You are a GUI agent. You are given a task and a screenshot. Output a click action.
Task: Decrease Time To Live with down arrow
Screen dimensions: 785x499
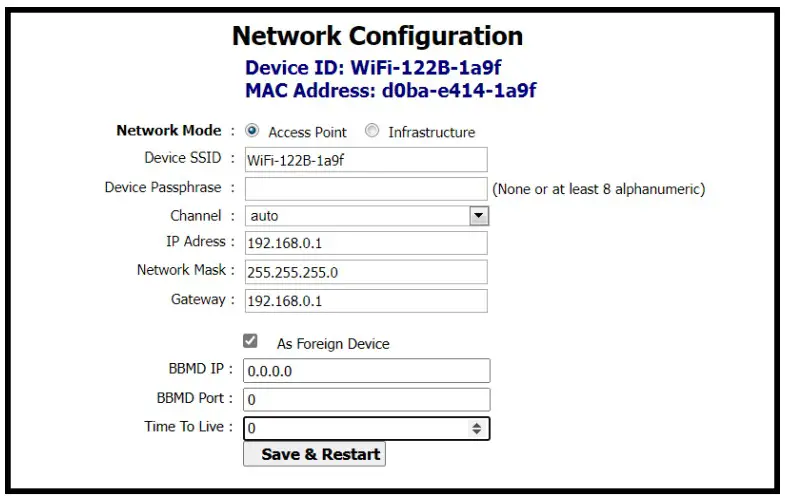coord(477,432)
